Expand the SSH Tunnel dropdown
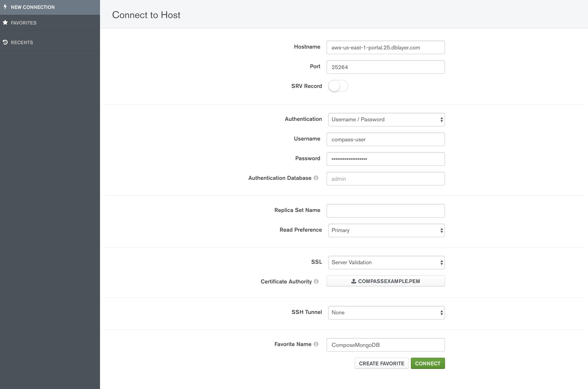Screen dimensions: 588x389 pyautogui.click(x=386, y=313)
